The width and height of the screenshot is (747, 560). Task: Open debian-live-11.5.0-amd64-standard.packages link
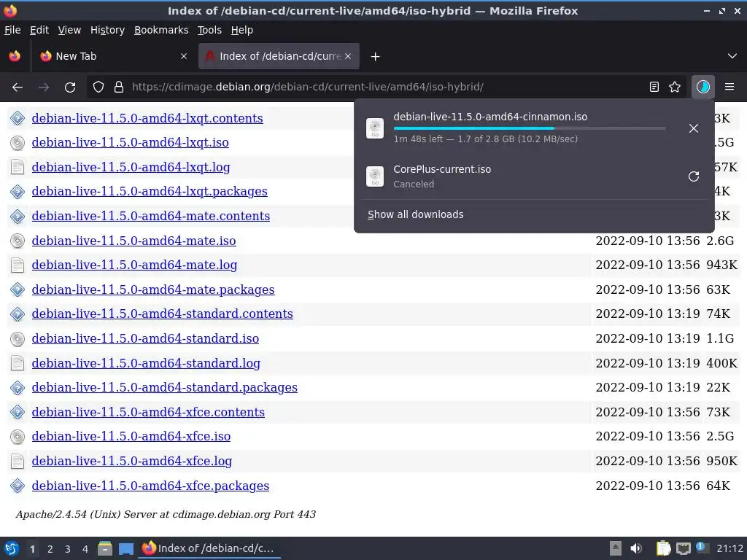(164, 388)
